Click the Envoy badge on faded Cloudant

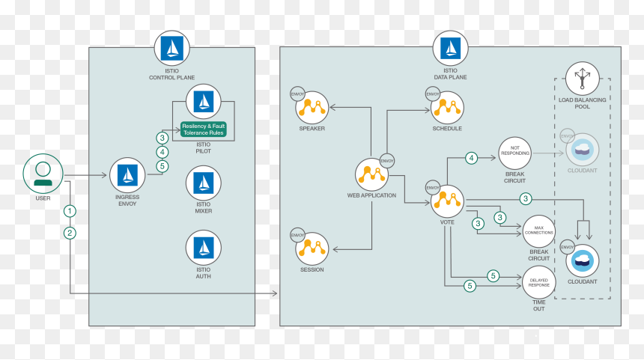[568, 136]
